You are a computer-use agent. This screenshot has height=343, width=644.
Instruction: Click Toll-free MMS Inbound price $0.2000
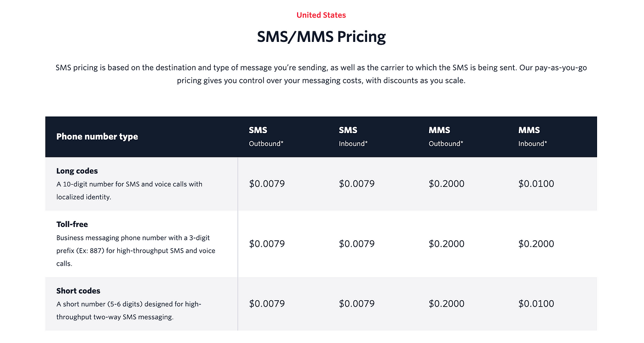pos(536,244)
